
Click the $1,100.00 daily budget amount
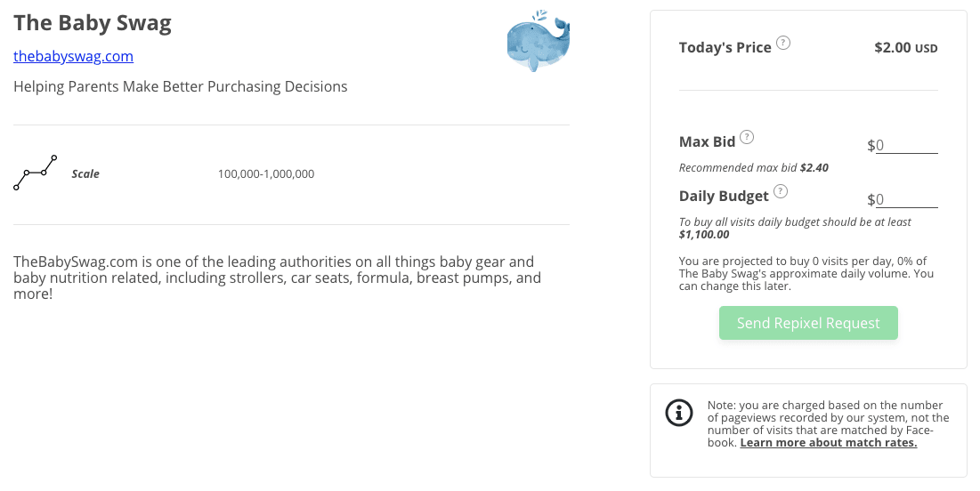703,235
